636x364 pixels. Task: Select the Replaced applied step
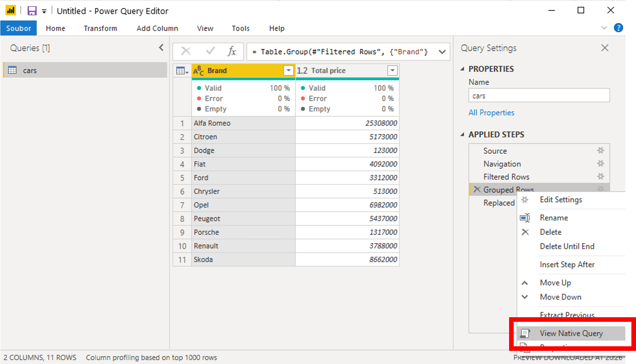coord(499,203)
